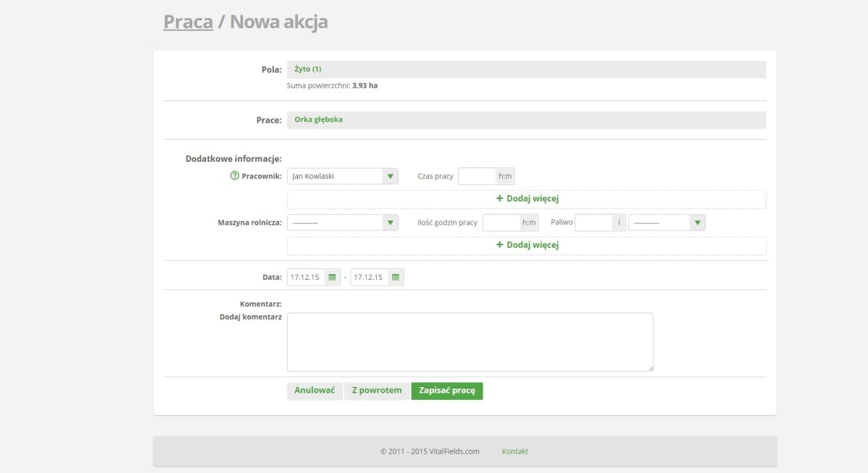Click the start date field 17.12.15
The height and width of the screenshot is (473, 868).
(x=306, y=277)
